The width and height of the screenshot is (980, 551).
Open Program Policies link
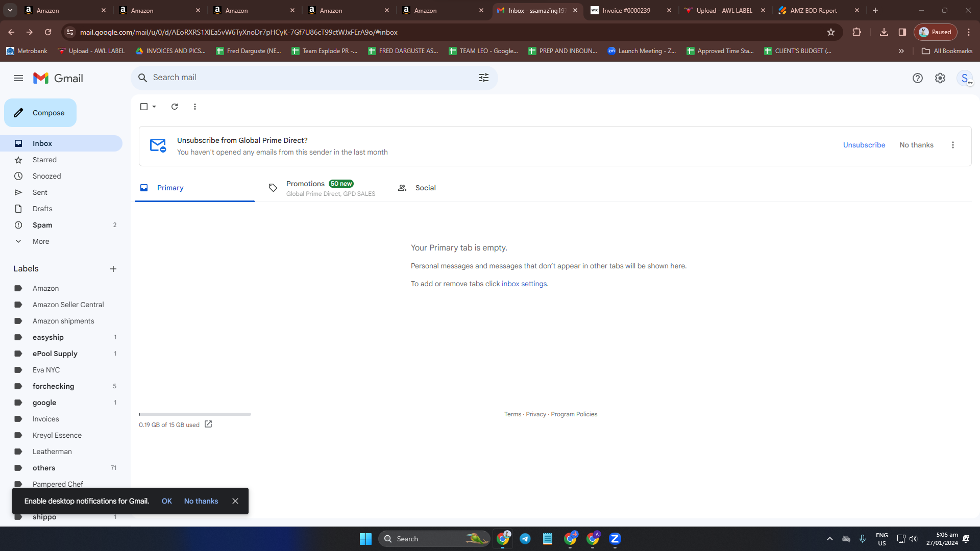574,414
